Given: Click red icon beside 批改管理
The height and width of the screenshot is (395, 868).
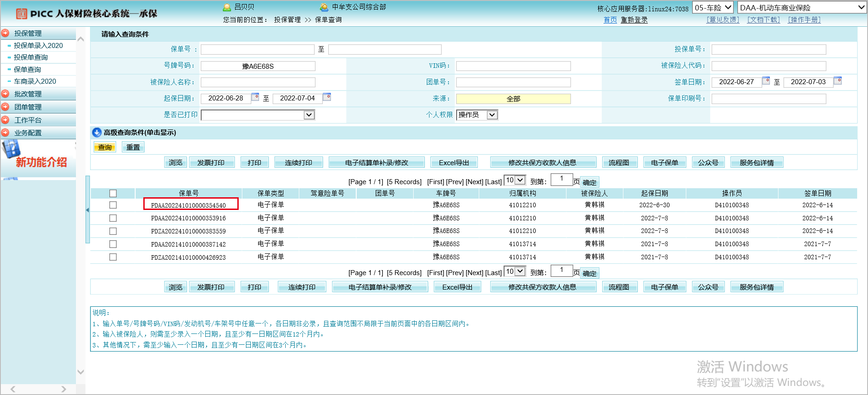Looking at the screenshot, I should point(5,94).
